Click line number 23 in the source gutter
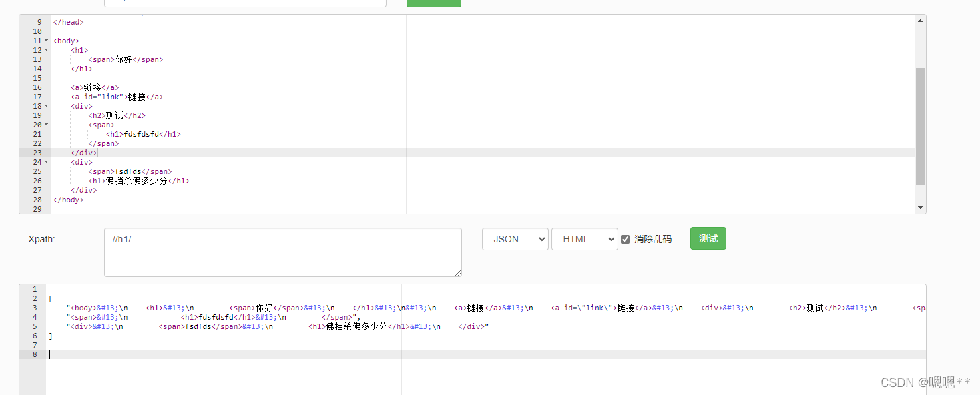The width and height of the screenshot is (980, 395). pyautogui.click(x=37, y=153)
